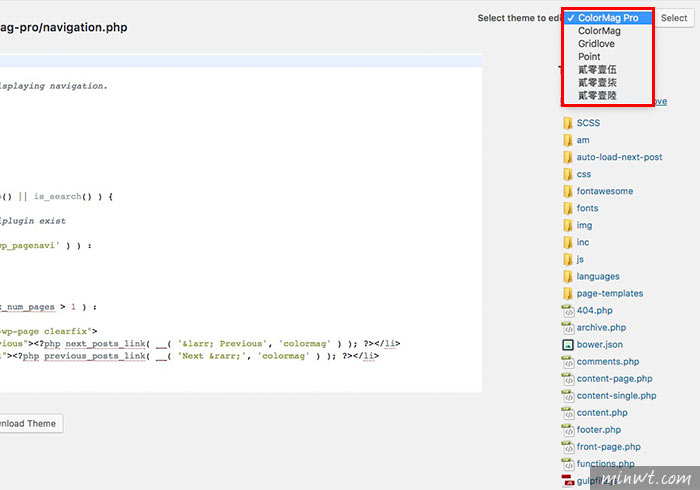Open footer.php file link

[599, 430]
